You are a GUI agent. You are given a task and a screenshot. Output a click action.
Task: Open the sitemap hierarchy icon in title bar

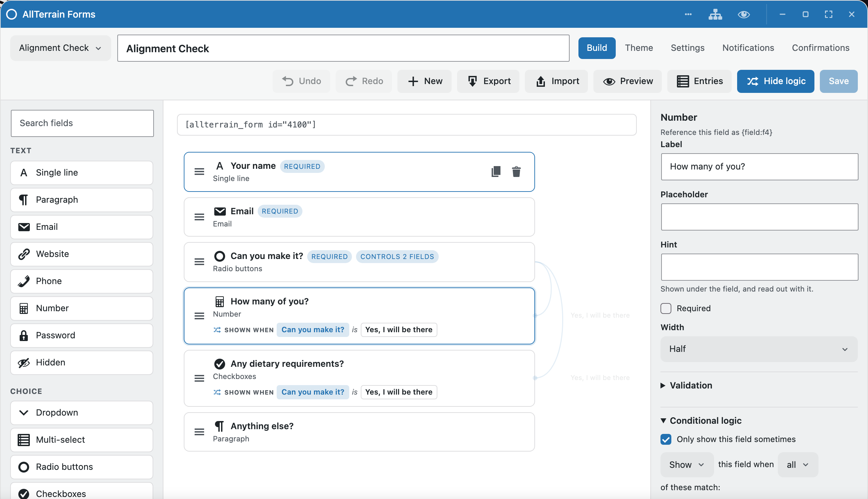(715, 14)
